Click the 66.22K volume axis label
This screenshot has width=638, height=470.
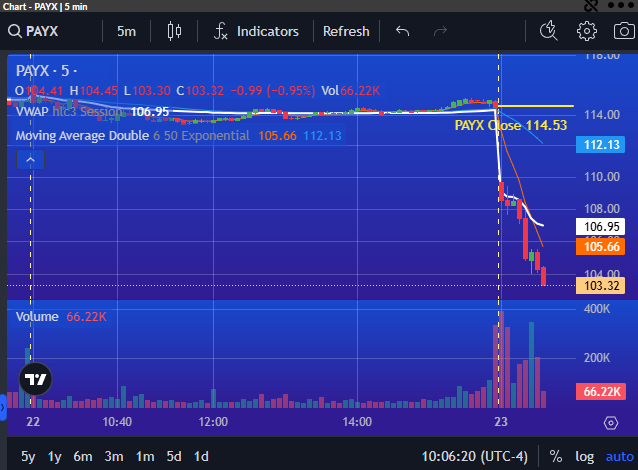[601, 391]
